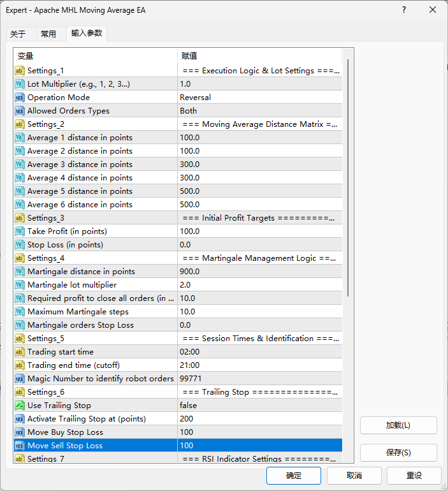Image resolution: width=448 pixels, height=491 pixels.
Task: Click the boolean icon beside Use Trailing Stop
Action: pyautogui.click(x=19, y=406)
